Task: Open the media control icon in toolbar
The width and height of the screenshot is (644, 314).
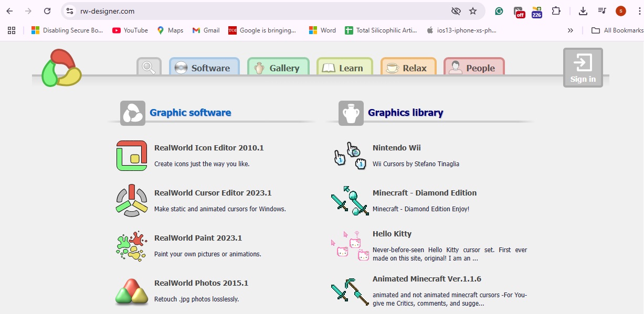Action: point(602,11)
